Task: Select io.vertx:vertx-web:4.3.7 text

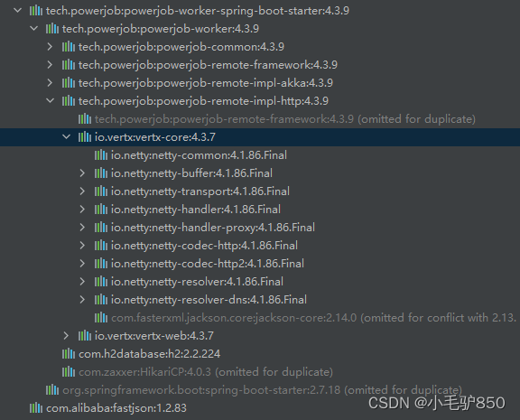Action: (154, 336)
